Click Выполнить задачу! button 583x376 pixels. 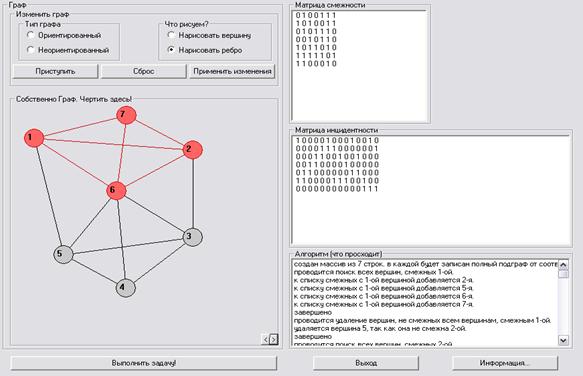click(x=144, y=363)
